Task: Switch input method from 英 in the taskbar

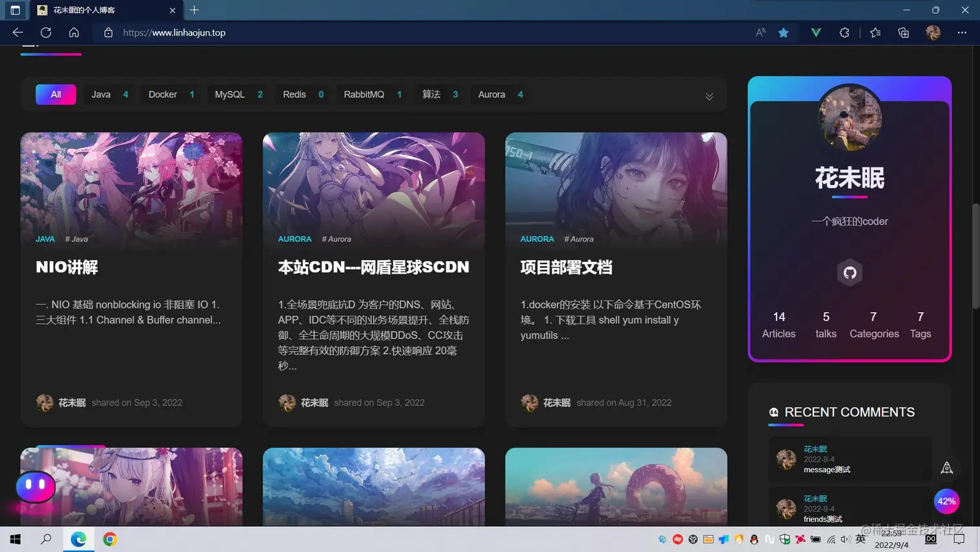Action: [x=860, y=538]
